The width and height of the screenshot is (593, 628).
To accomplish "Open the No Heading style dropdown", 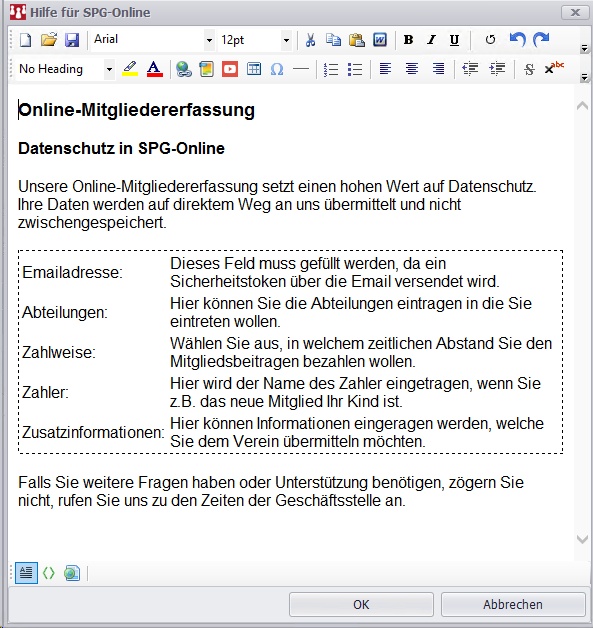I will pos(109,69).
